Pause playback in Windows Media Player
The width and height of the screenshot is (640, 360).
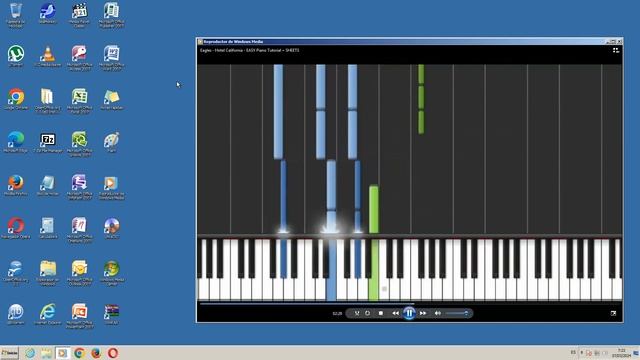click(x=409, y=313)
